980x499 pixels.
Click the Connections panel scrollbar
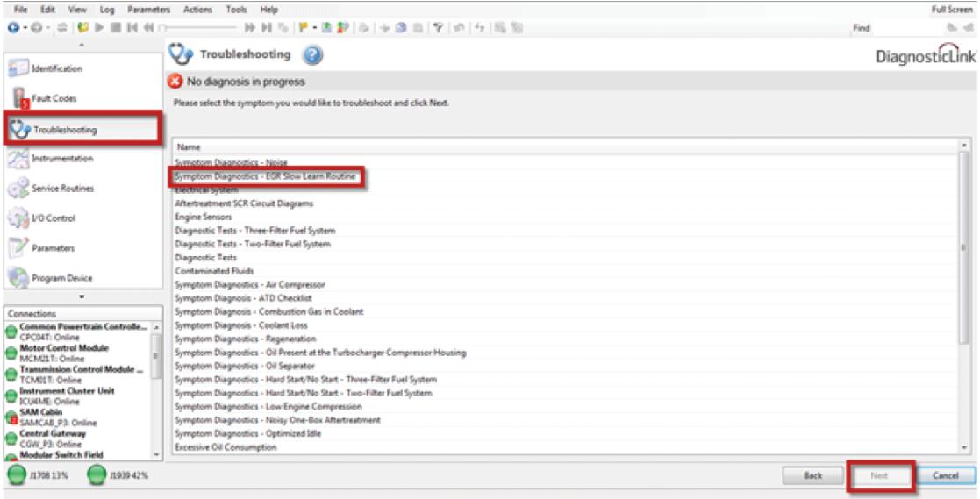(156, 356)
